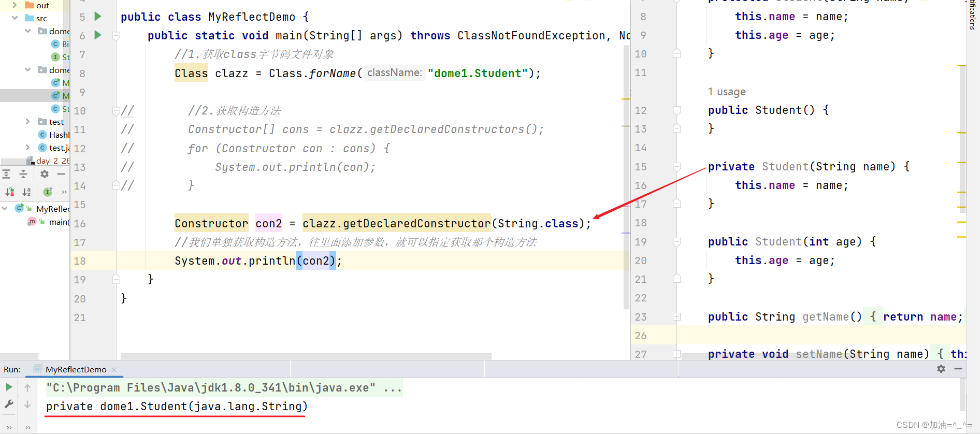
Task: Collapse the second dome package
Action: (27, 70)
